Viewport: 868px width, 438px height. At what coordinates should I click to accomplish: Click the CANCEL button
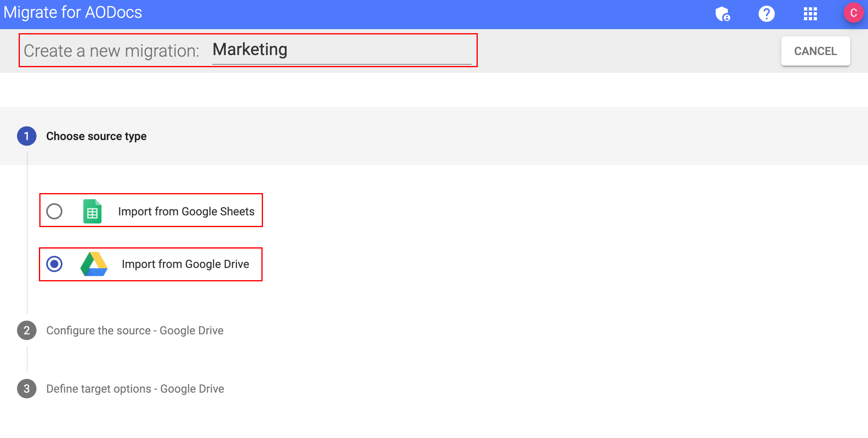point(815,51)
